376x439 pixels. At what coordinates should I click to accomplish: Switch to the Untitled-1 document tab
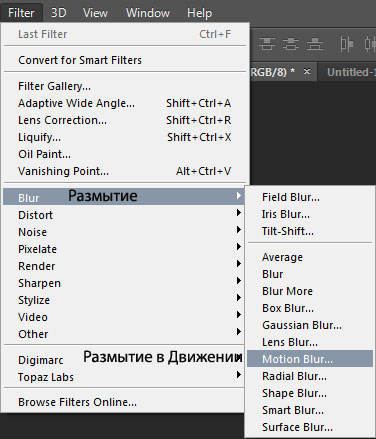point(351,72)
